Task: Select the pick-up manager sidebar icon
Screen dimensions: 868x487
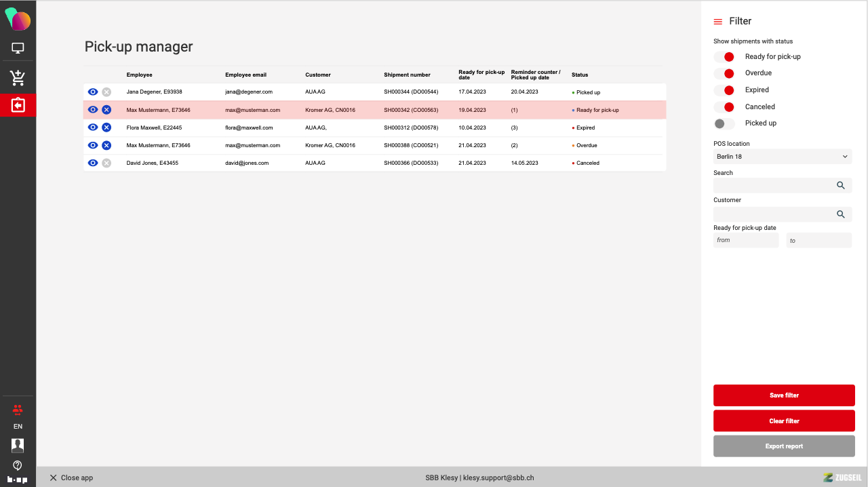Action: click(x=18, y=105)
